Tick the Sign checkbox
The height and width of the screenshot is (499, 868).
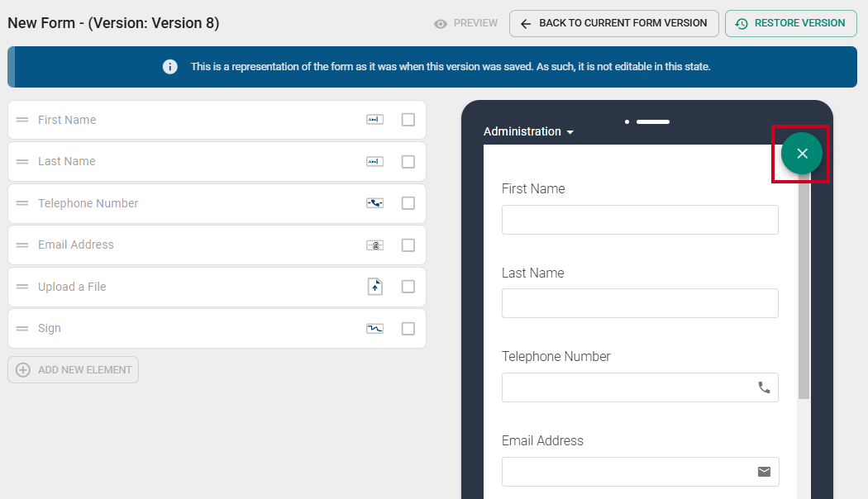pos(408,329)
